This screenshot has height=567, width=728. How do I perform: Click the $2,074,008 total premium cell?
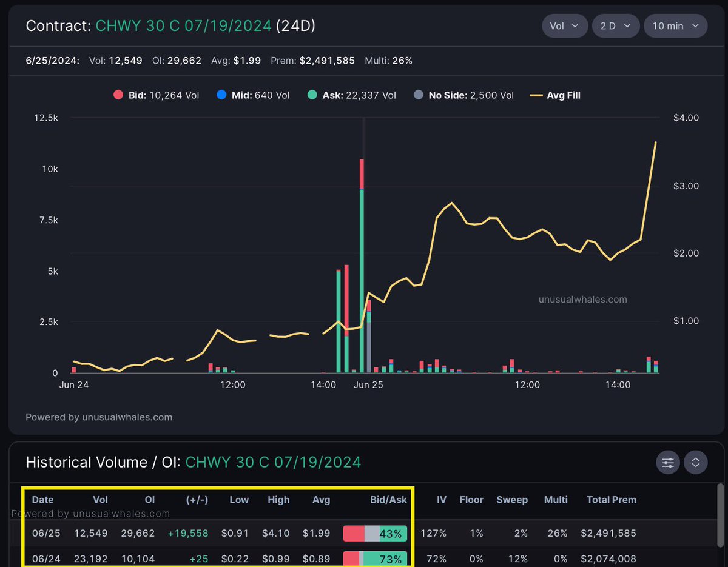tap(608, 559)
